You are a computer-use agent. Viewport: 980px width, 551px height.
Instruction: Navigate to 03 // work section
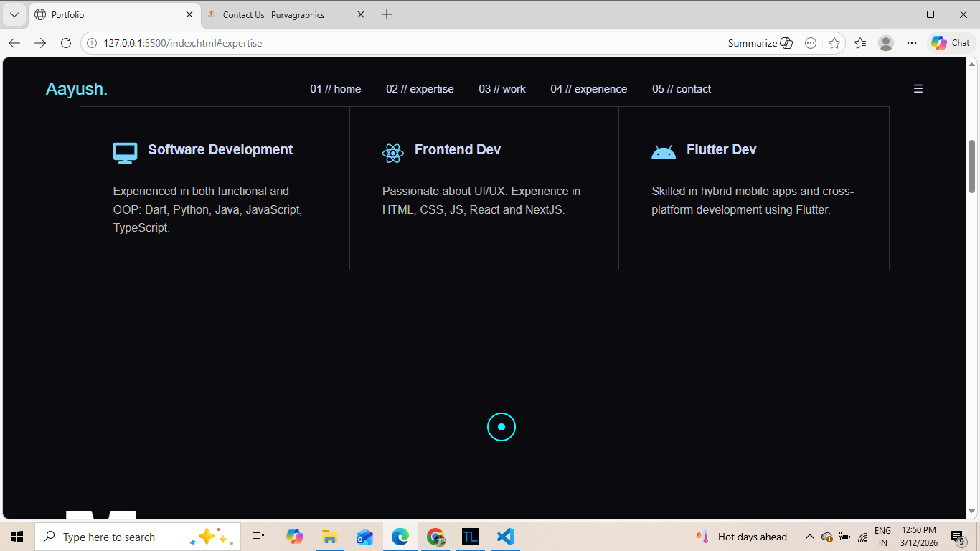point(502,89)
